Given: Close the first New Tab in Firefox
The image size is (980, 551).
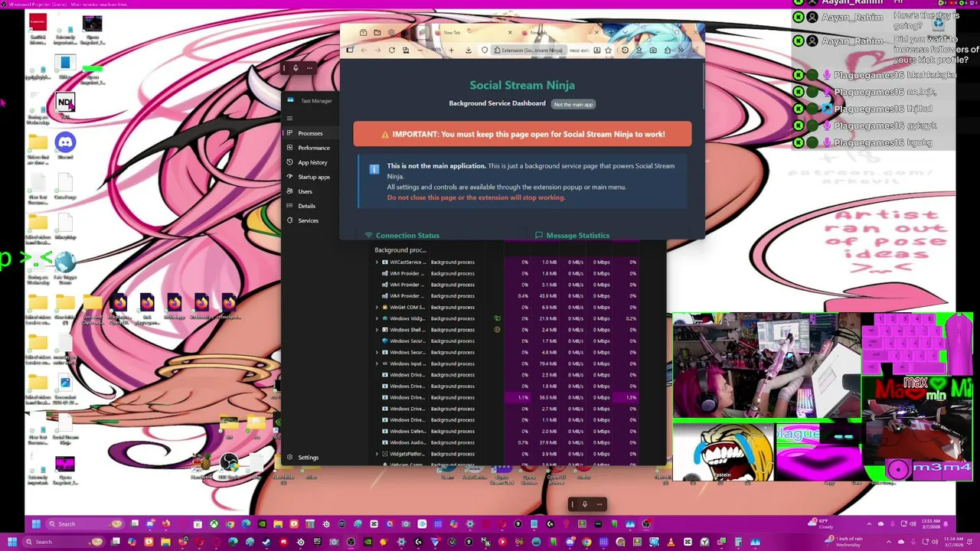Looking at the screenshot, I should pos(510,32).
